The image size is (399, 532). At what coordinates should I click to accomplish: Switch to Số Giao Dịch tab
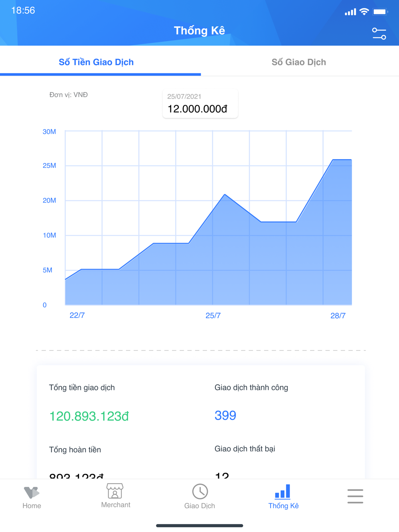299,62
